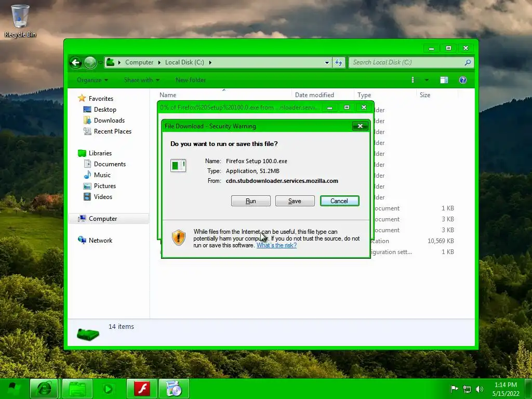
Task: Open the What's the risk? link
Action: (276, 245)
